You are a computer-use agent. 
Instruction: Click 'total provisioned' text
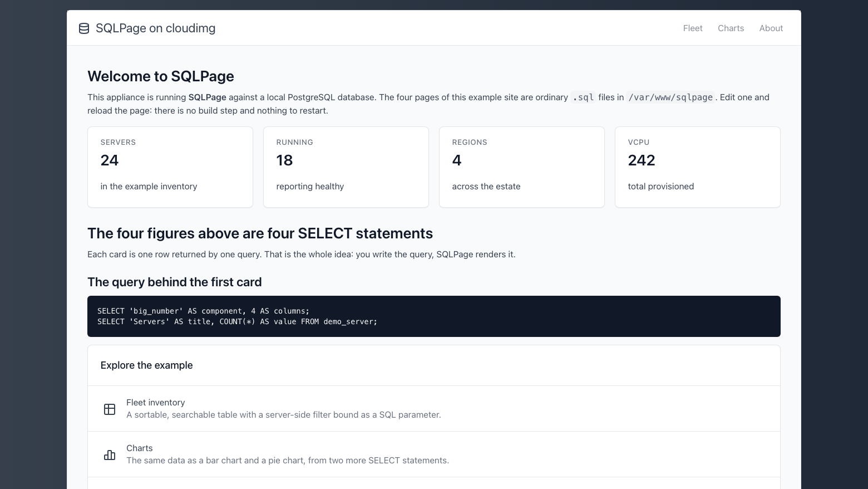pyautogui.click(x=661, y=187)
